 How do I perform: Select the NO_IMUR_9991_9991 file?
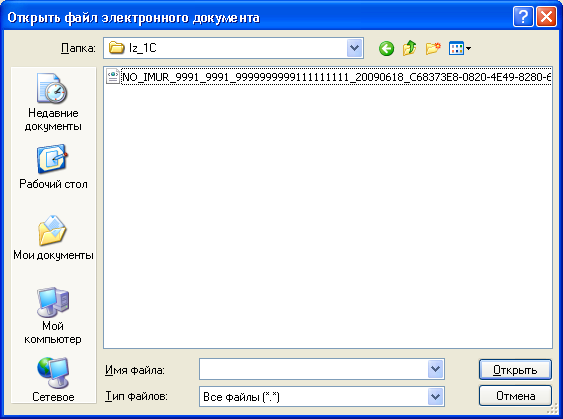pyautogui.click(x=336, y=77)
